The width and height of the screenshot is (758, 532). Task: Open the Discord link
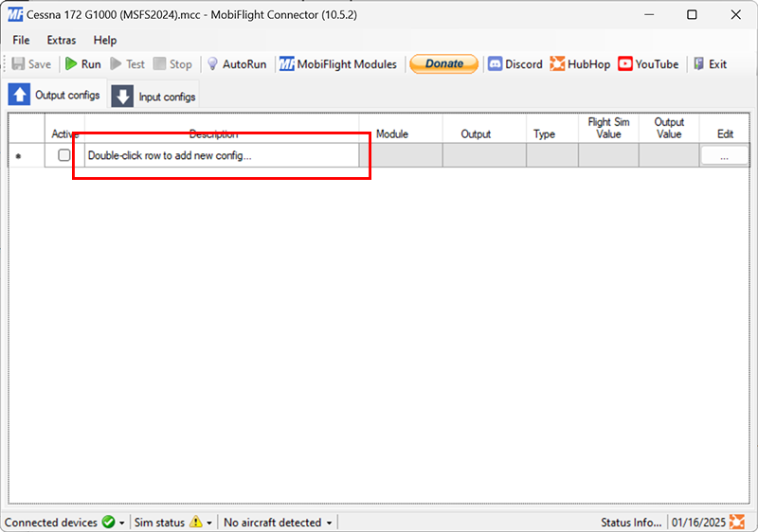[x=514, y=64]
